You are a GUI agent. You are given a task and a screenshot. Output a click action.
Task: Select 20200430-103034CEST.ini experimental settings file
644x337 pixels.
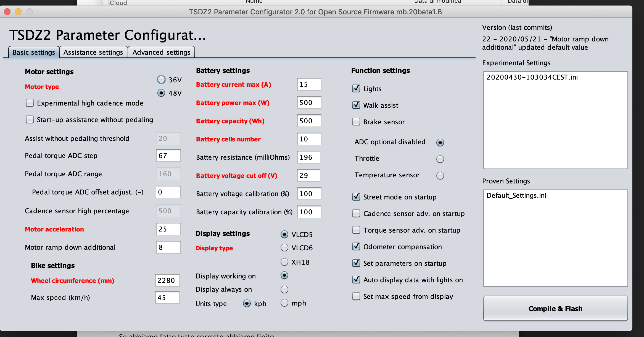click(x=532, y=77)
